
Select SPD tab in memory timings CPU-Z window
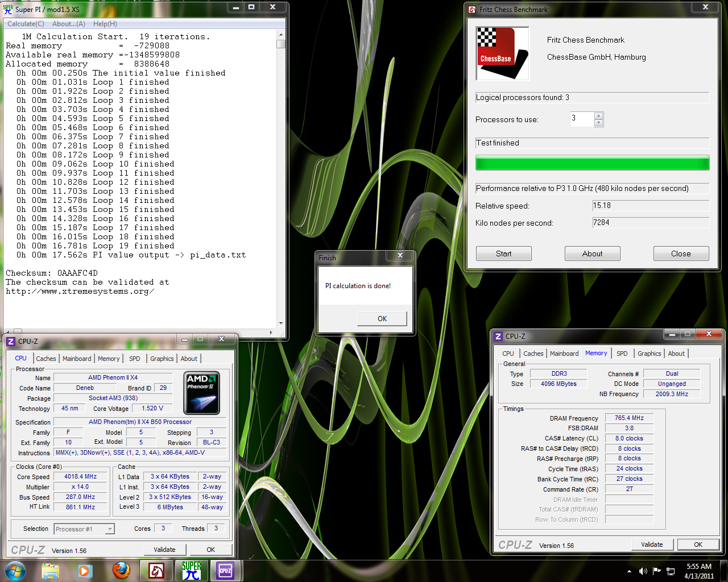[x=622, y=354]
